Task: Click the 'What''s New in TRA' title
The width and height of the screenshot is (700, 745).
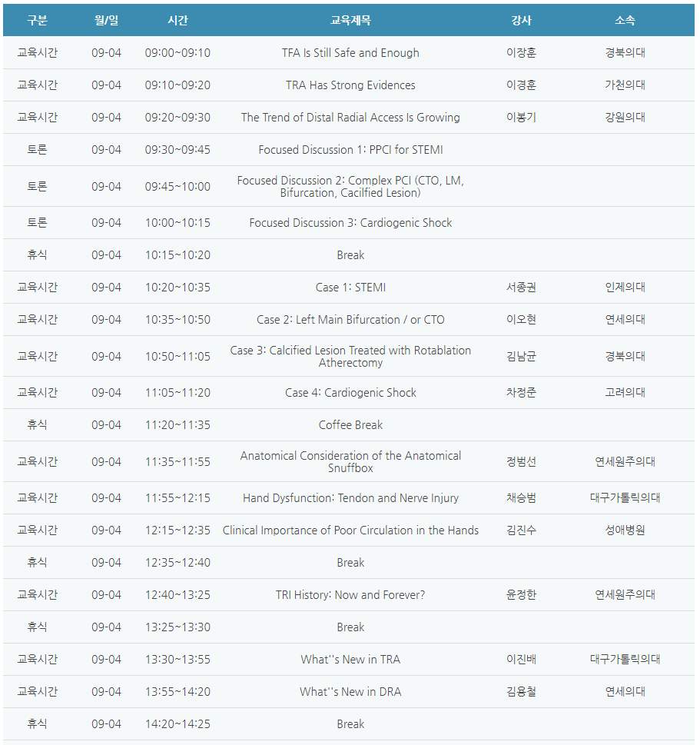Action: pos(350,660)
